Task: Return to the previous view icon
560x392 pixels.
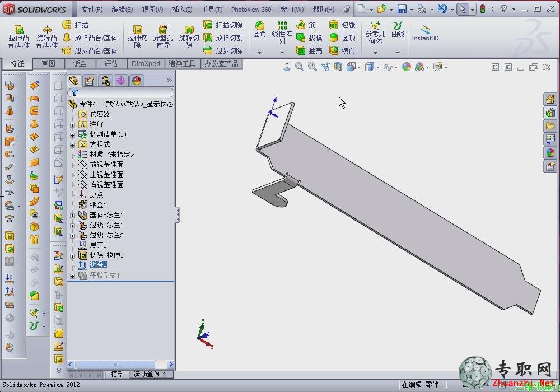Action: [325, 67]
